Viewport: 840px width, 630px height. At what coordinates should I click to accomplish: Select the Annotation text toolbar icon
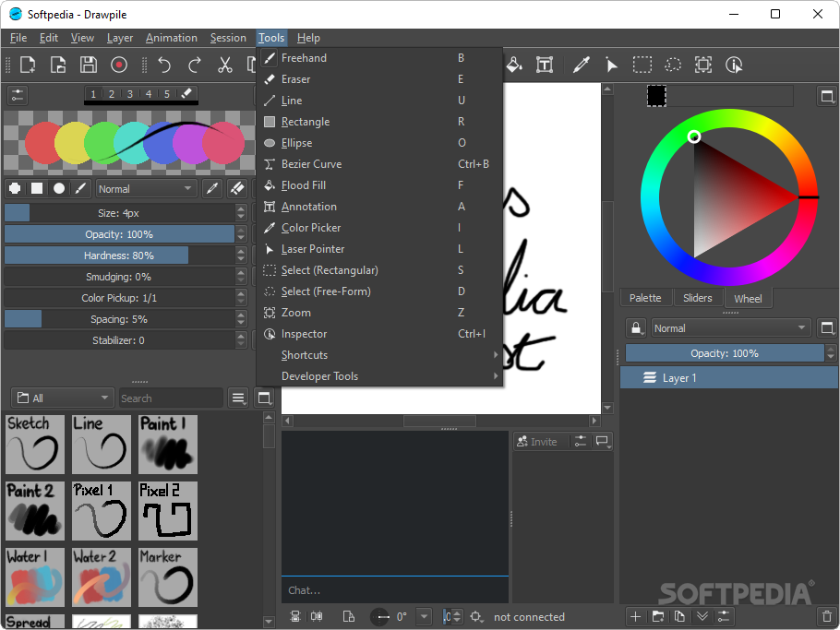pos(545,65)
